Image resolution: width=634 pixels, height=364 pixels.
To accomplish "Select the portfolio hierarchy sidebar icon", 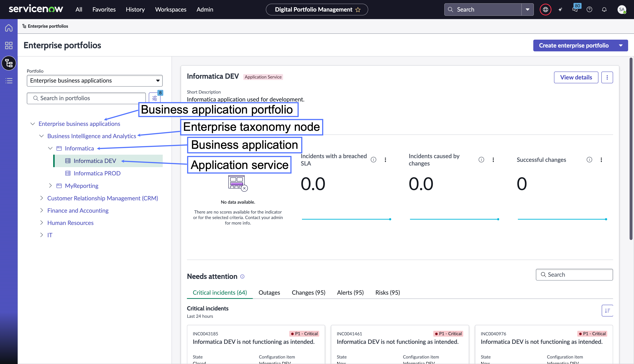I will [9, 63].
